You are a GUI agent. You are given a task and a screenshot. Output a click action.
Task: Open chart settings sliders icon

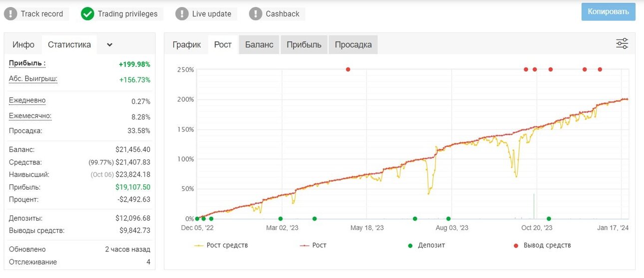pyautogui.click(x=622, y=43)
